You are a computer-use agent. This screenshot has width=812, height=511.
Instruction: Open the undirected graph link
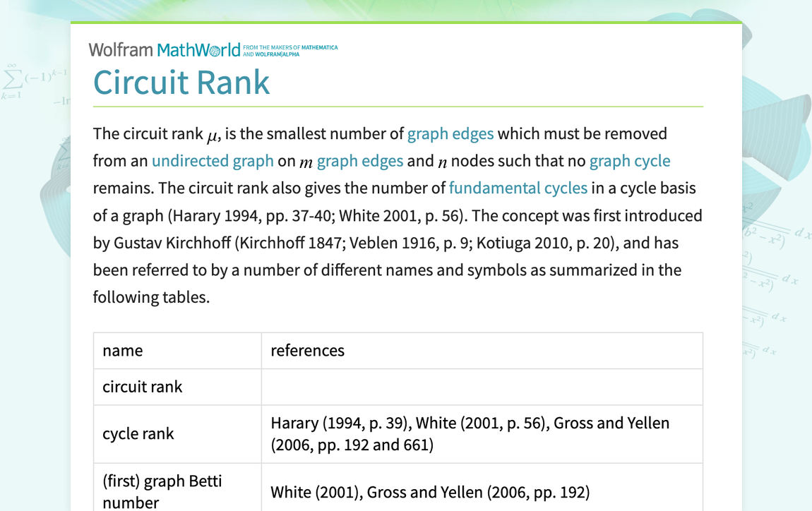click(x=213, y=161)
